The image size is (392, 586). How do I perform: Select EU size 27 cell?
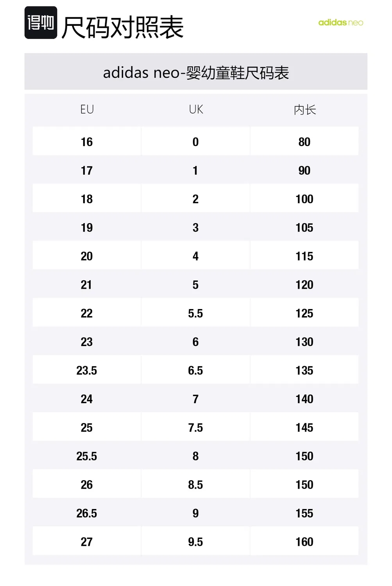tap(87, 541)
